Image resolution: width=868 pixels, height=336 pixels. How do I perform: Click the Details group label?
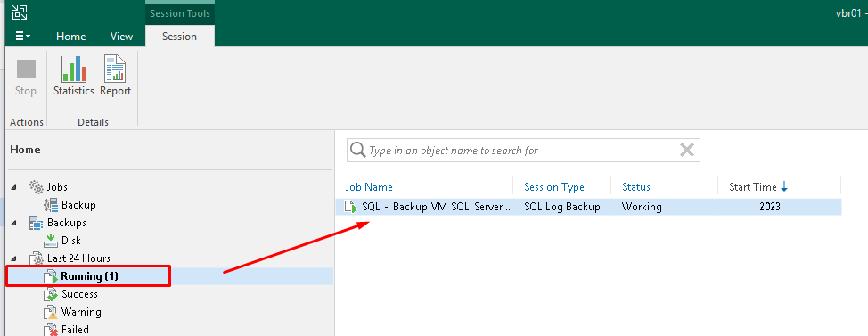point(93,122)
